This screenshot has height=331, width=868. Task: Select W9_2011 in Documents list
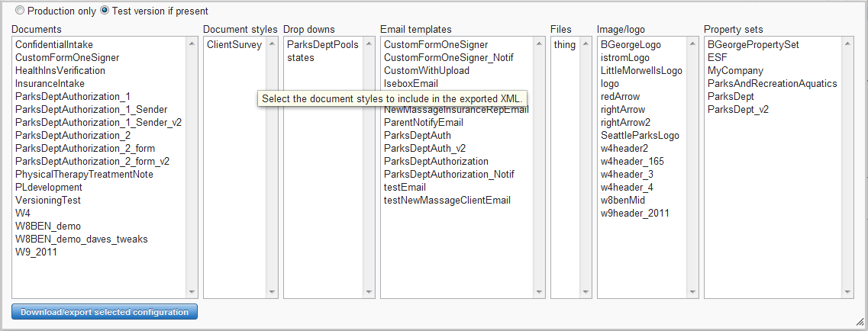tap(37, 252)
